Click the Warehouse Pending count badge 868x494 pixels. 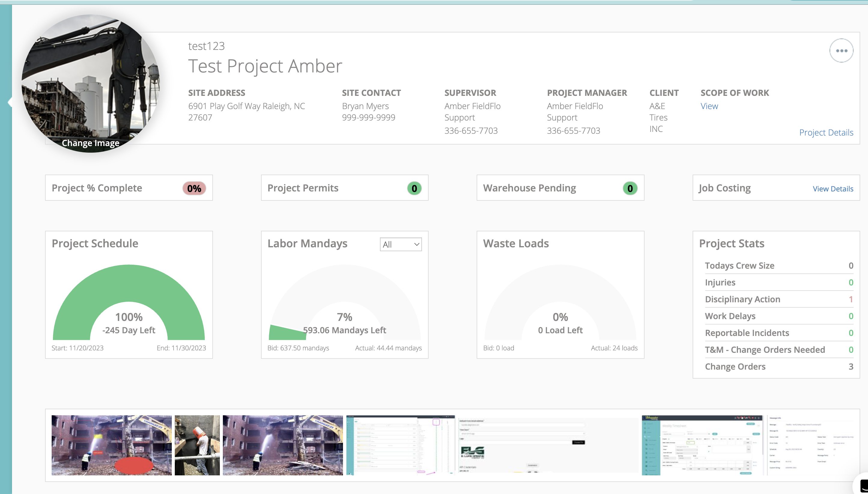point(630,188)
